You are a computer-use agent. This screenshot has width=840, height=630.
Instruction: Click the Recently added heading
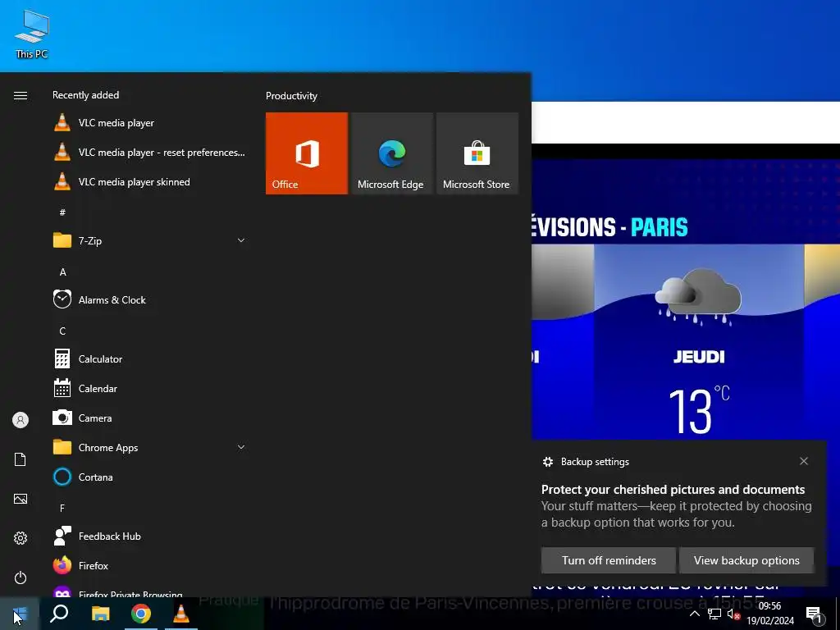pyautogui.click(x=85, y=95)
